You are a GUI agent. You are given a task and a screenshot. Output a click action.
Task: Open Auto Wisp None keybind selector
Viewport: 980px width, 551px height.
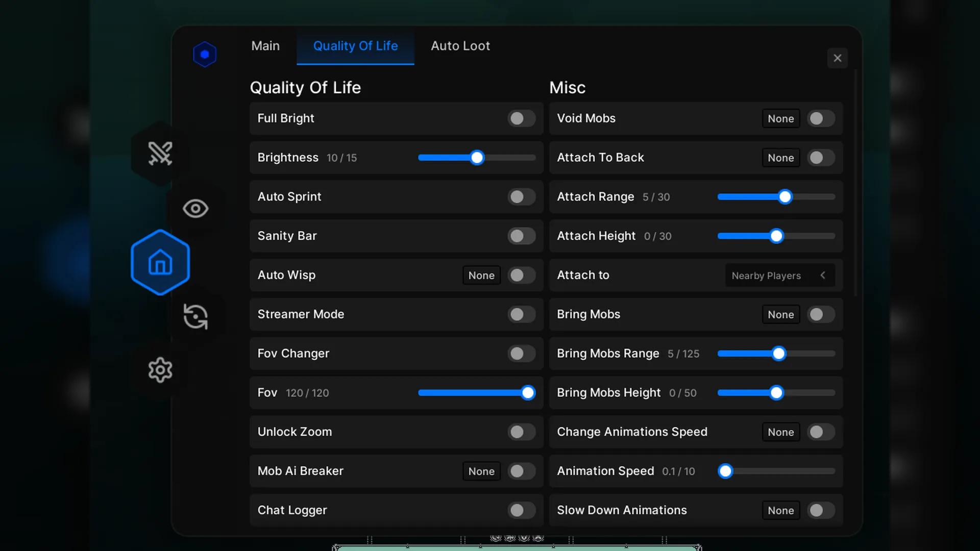481,275
